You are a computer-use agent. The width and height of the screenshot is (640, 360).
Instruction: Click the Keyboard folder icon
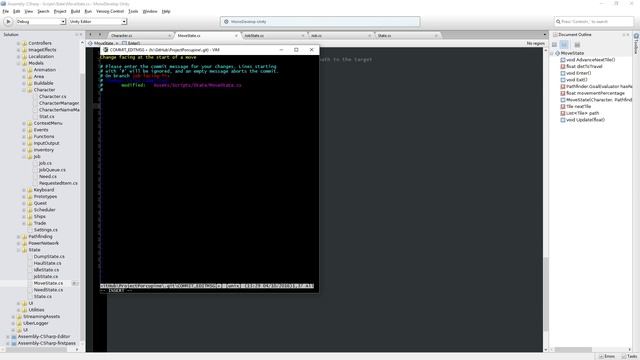(29, 190)
